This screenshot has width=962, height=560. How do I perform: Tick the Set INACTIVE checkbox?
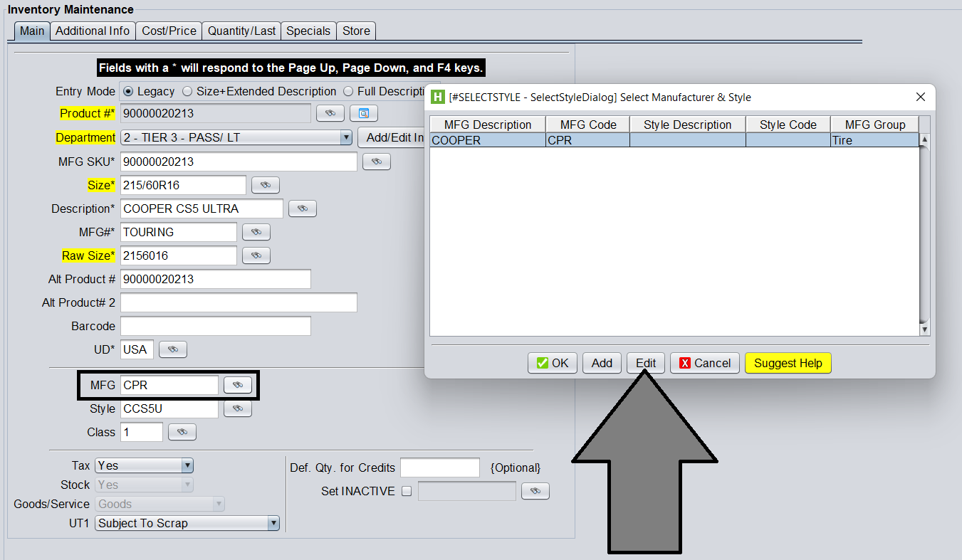tap(407, 491)
